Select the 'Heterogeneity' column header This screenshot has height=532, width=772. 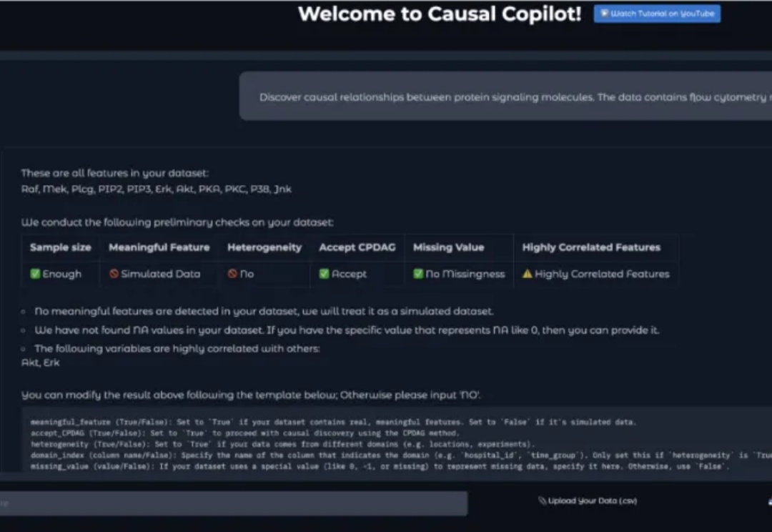[x=264, y=247]
